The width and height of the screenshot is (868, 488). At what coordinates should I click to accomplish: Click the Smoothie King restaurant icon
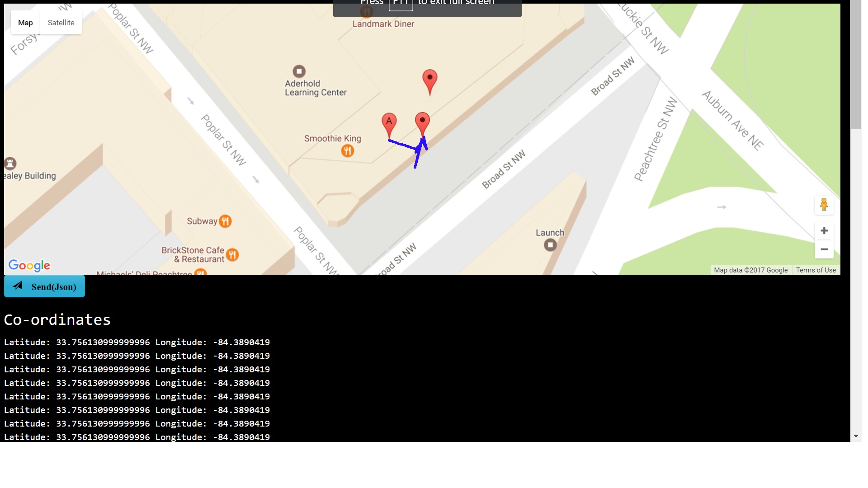(347, 150)
